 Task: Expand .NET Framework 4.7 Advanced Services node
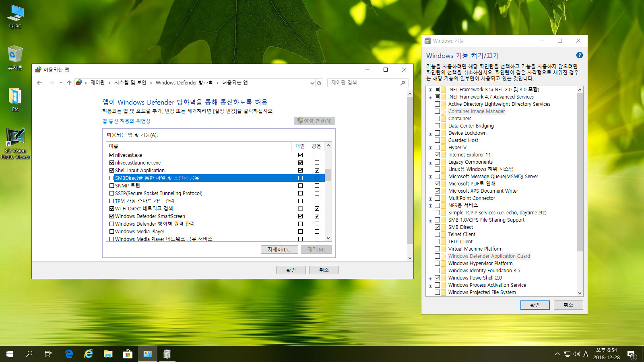tap(430, 97)
